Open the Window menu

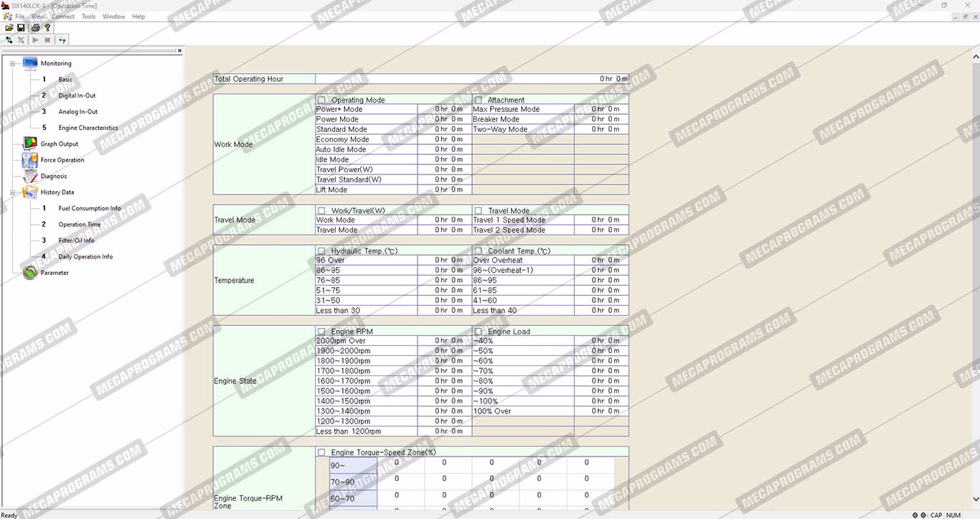[113, 17]
